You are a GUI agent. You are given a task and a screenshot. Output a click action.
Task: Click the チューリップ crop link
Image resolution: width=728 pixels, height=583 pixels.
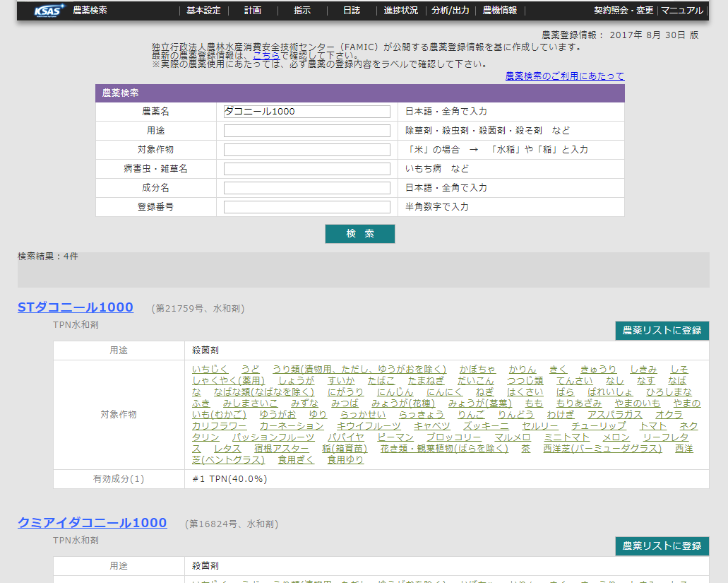599,426
